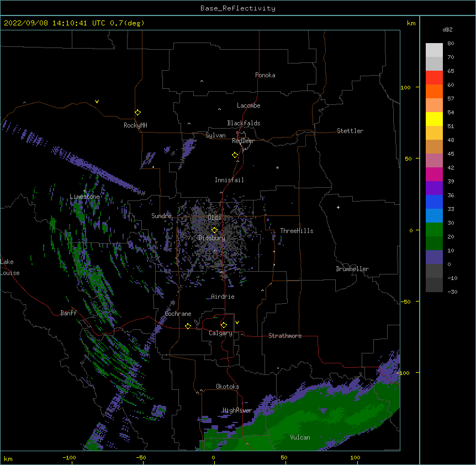476x465 pixels.
Task: Click the HighRiver town label
Action: tap(237, 410)
